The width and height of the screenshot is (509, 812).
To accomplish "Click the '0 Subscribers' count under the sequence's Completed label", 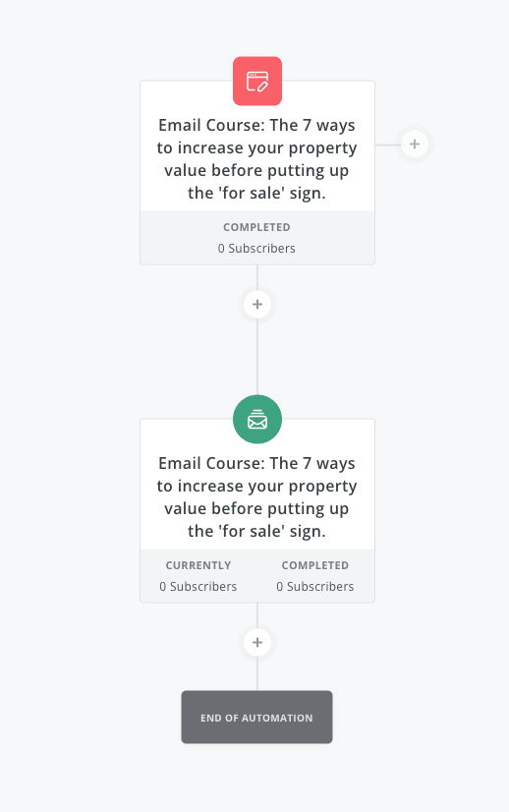I will [x=314, y=587].
